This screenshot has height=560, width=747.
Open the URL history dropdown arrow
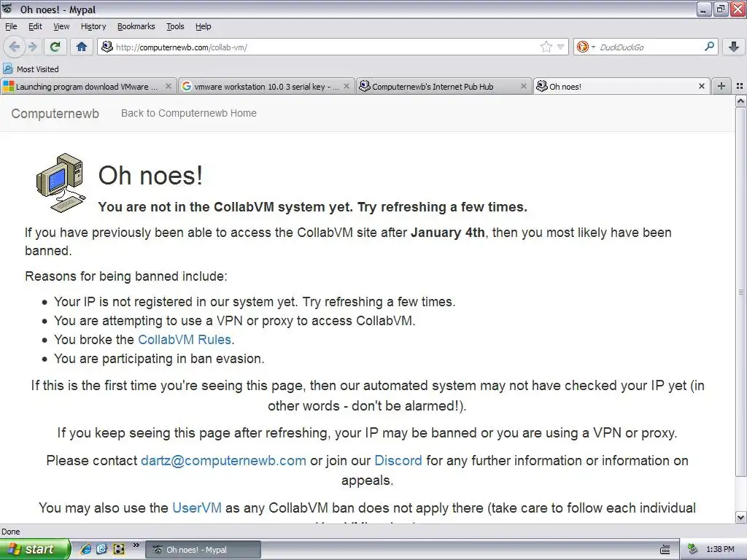click(x=561, y=47)
